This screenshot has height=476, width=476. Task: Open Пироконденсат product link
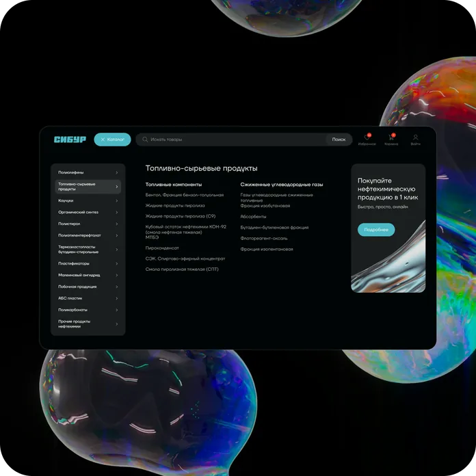coord(162,248)
